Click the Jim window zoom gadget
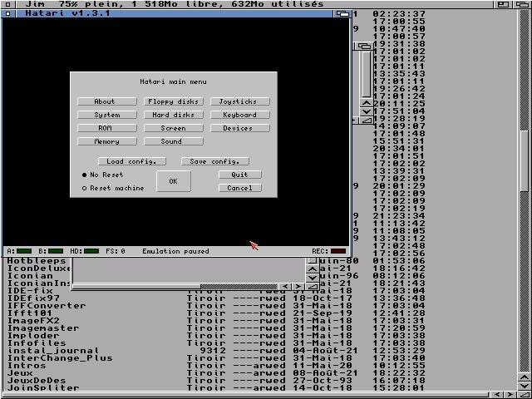Screen dimensions: 532x399 coord(503,4)
